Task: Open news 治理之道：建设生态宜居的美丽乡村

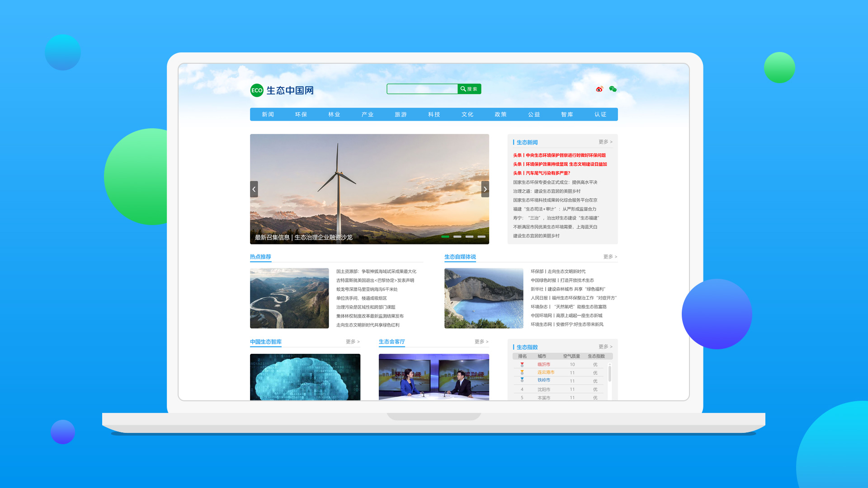Action: coord(547,191)
